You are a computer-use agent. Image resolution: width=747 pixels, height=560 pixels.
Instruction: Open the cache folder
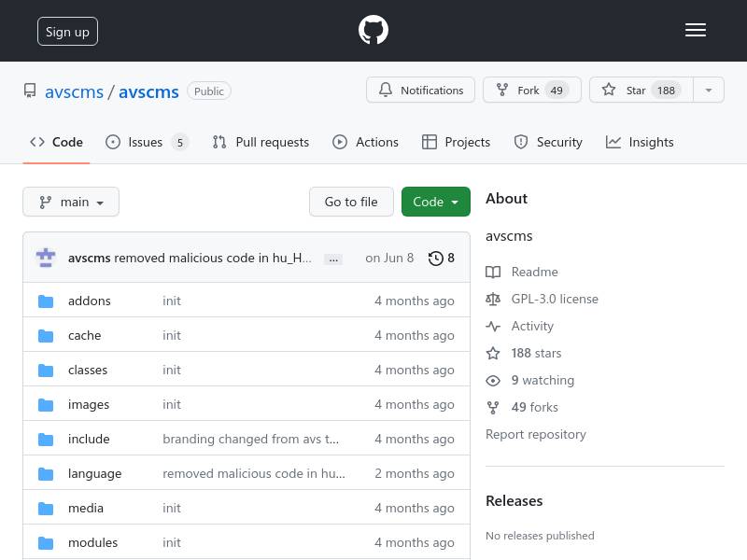[x=84, y=336]
